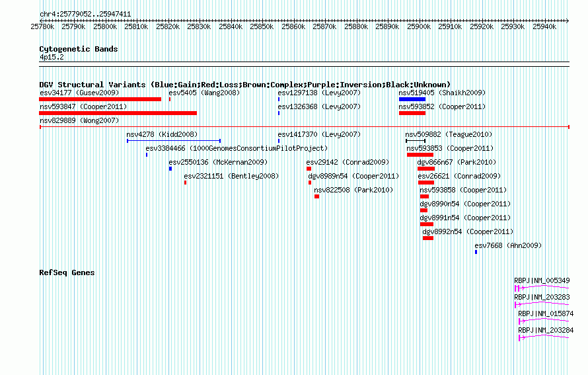Open esv29142 (Conrad2009) variant label

348,162
